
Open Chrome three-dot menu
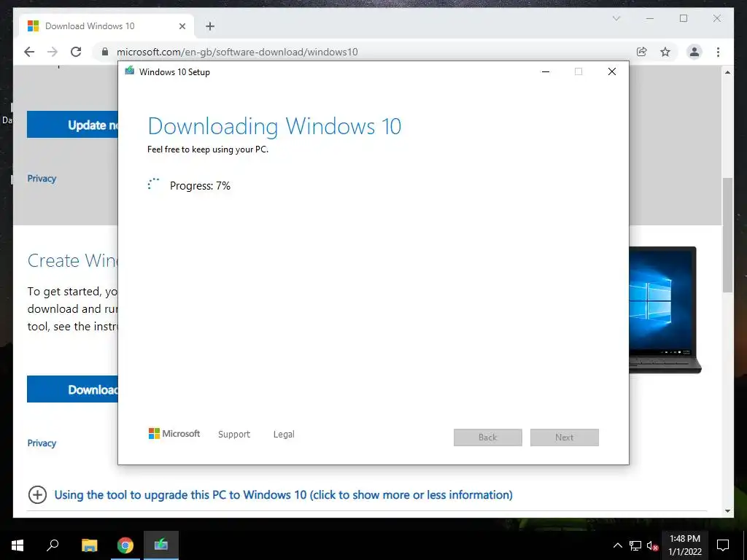[718, 52]
